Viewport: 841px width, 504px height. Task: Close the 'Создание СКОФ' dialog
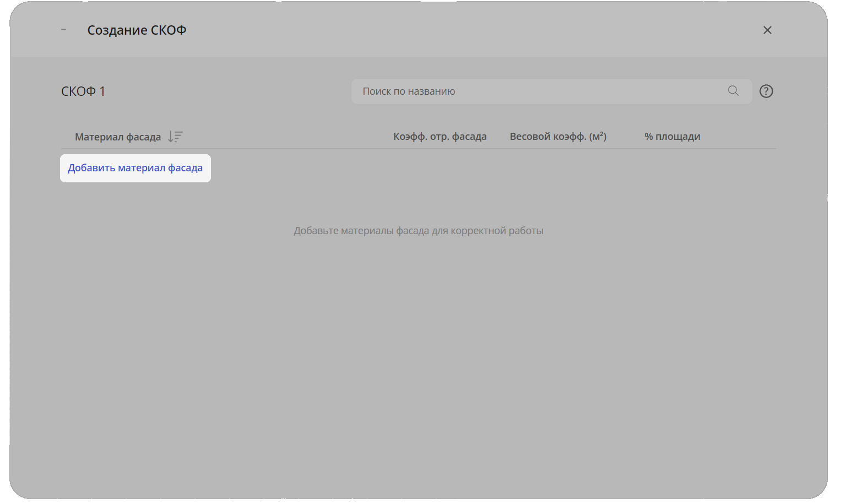(767, 30)
